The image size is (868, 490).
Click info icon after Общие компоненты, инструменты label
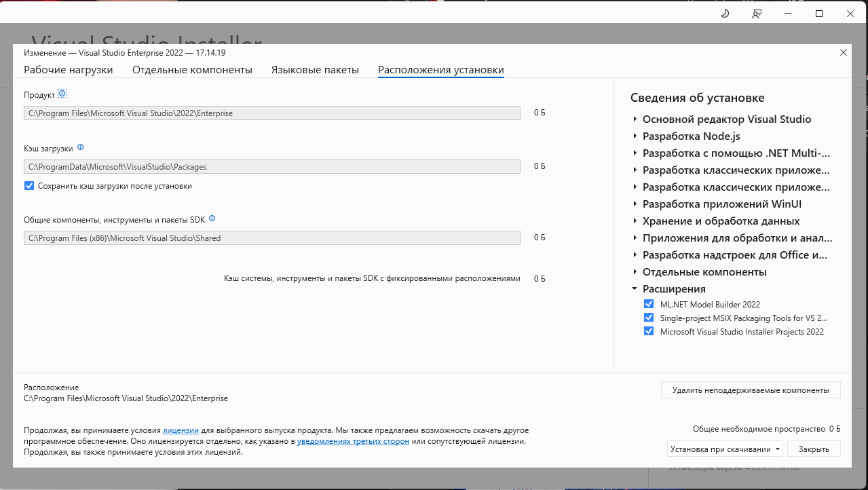tap(212, 219)
